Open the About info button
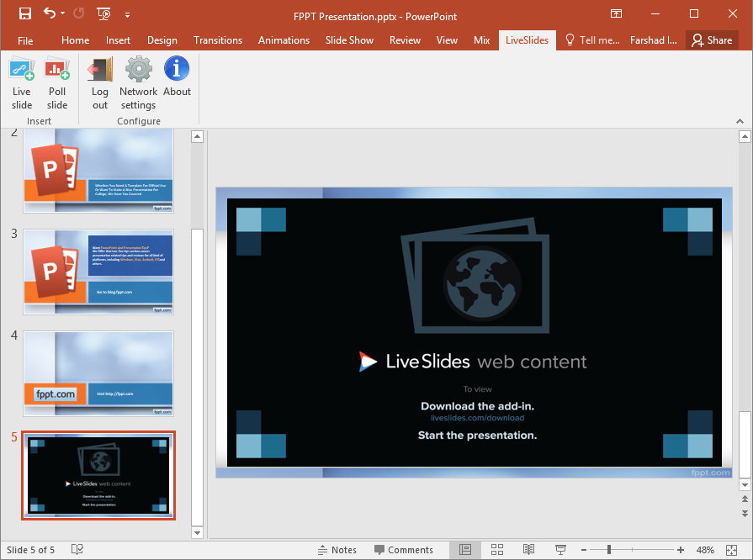Screen dimensions: 753x560 [177, 77]
